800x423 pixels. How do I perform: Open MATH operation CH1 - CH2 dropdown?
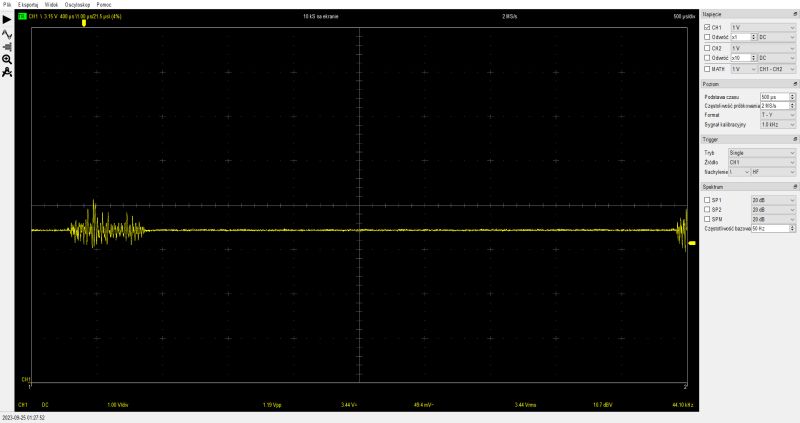(x=777, y=69)
